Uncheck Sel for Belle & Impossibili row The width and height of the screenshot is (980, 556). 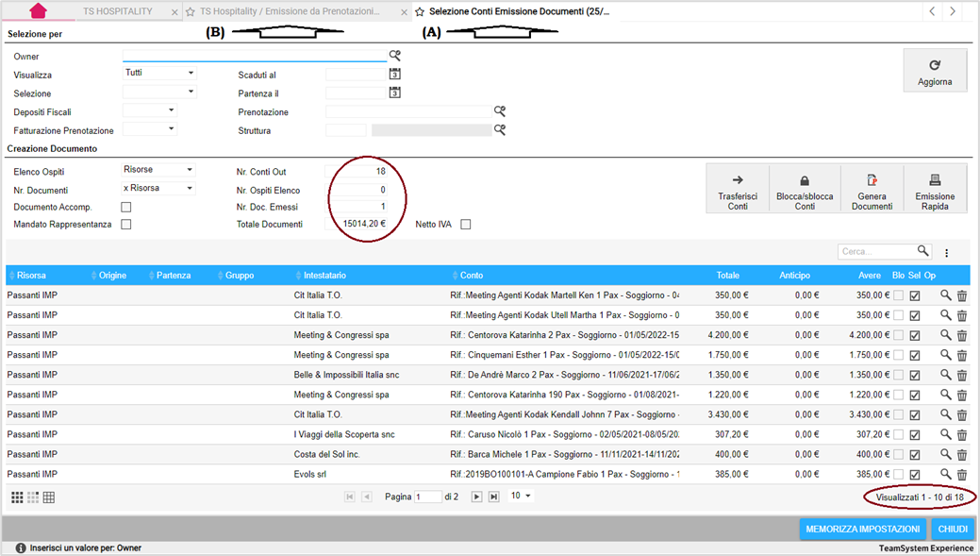tap(914, 376)
